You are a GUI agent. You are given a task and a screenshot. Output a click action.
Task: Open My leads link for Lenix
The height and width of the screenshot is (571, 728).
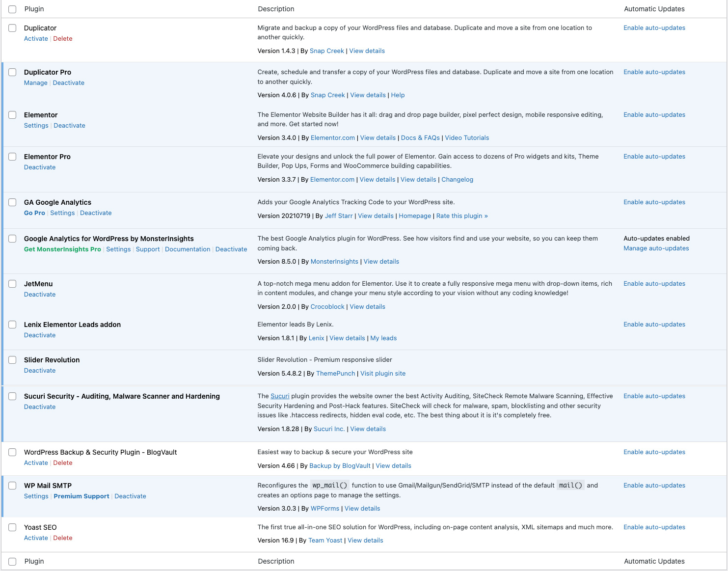pyautogui.click(x=383, y=338)
